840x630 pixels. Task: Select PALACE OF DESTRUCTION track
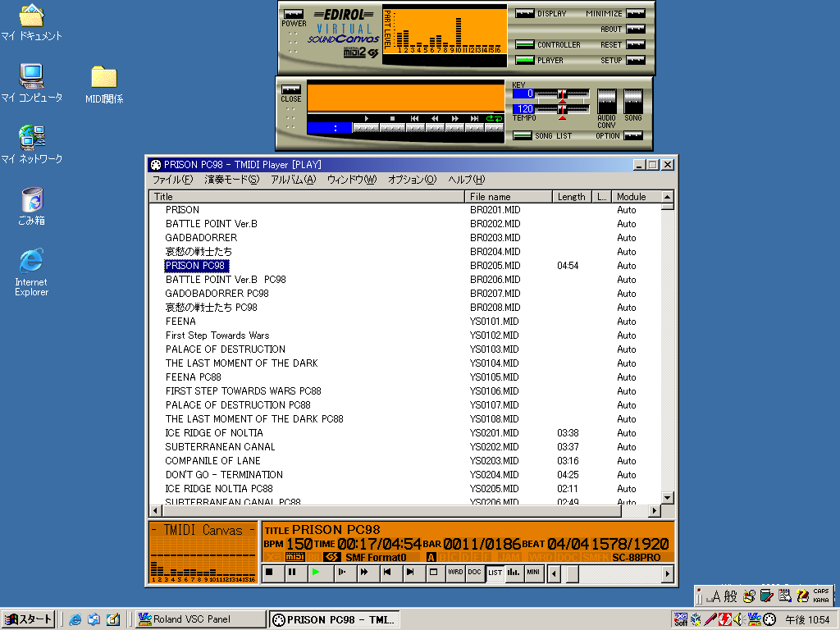[225, 349]
